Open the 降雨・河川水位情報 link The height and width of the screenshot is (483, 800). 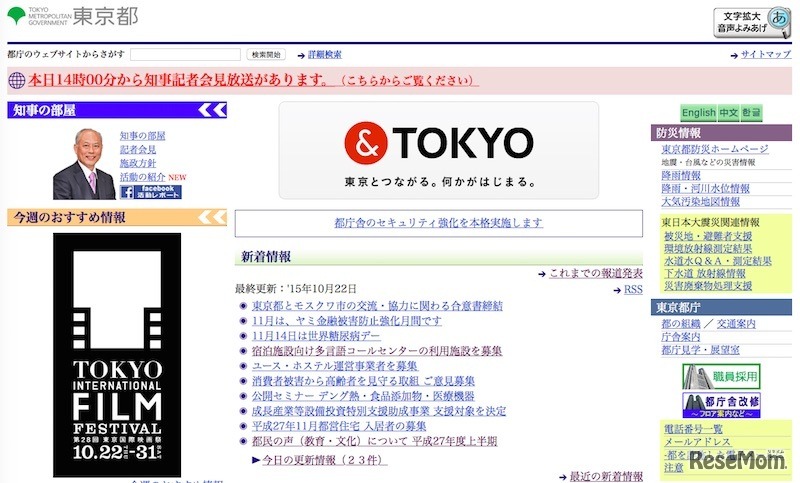tap(705, 189)
